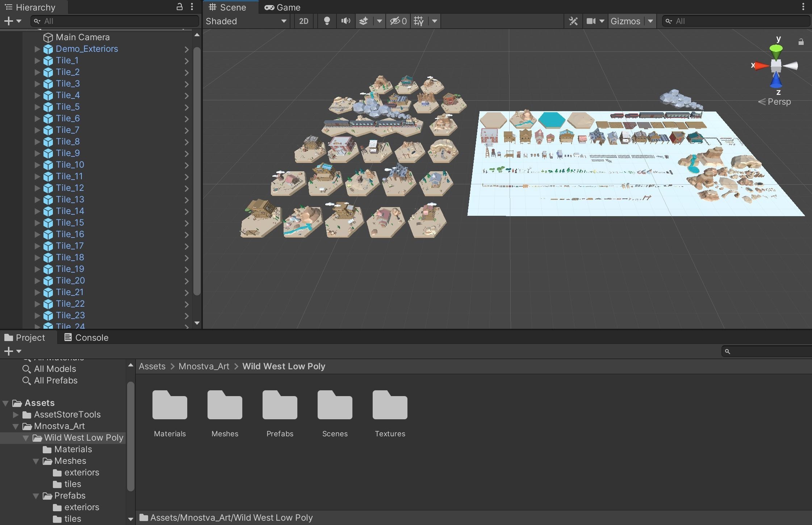This screenshot has width=812, height=525.
Task: Open the Gizmos dropdown arrow
Action: coord(650,21)
